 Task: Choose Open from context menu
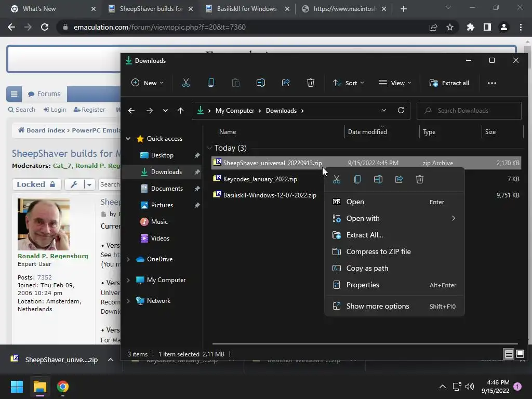pos(394,202)
